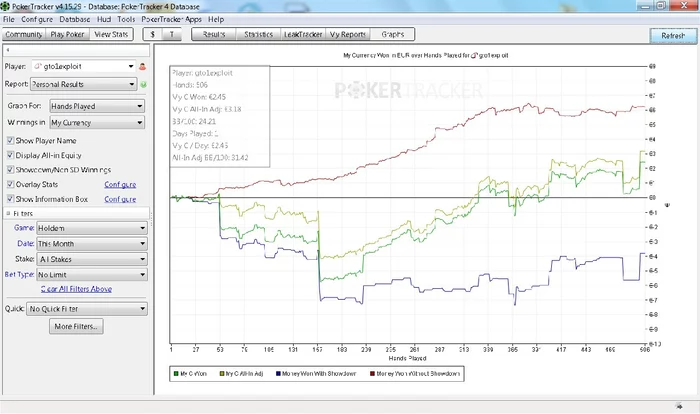Select the Graphs tab

pos(392,34)
